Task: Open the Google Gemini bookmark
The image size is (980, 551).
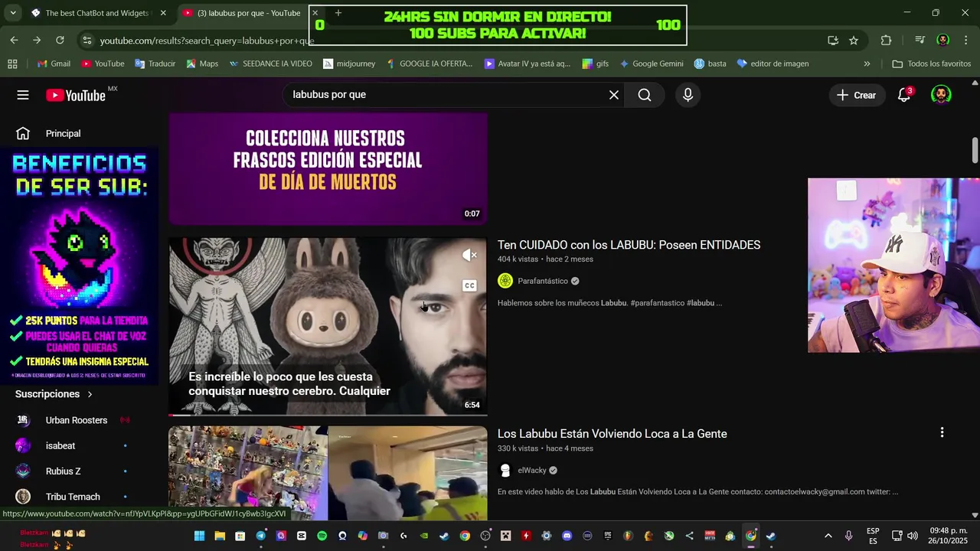Action: coord(652,64)
